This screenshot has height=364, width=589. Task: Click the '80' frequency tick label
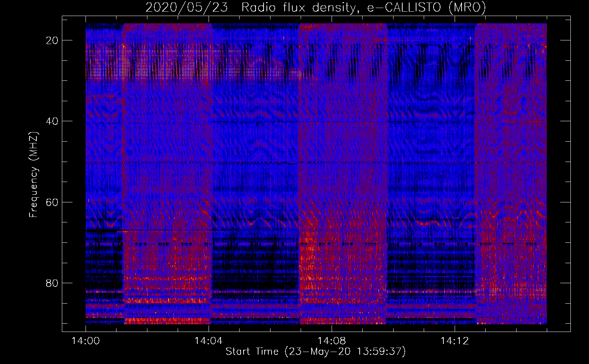[x=52, y=283]
